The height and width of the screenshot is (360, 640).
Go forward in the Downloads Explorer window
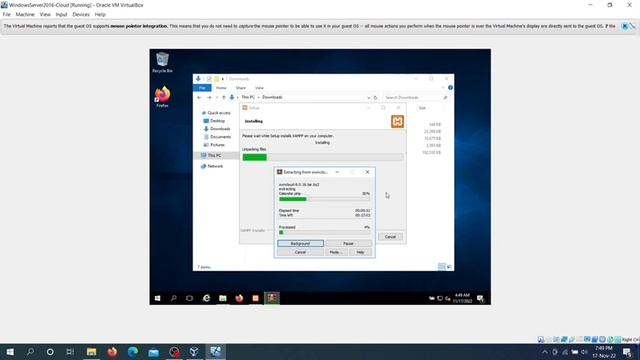click(209, 98)
